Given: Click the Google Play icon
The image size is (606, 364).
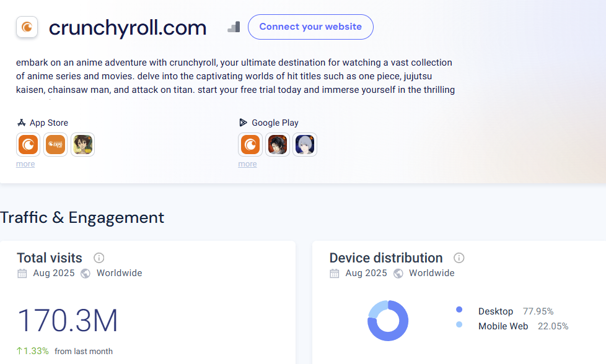Looking at the screenshot, I should [x=243, y=123].
